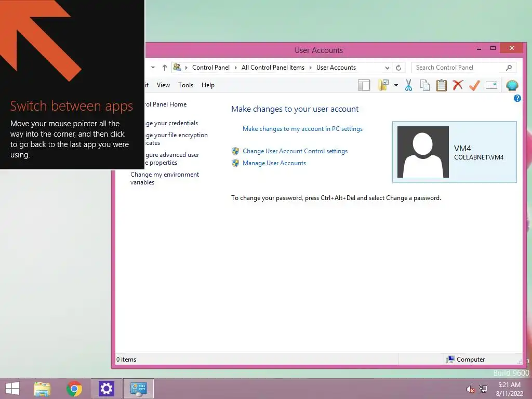Click the Control Panel taskbar button

(x=138, y=389)
